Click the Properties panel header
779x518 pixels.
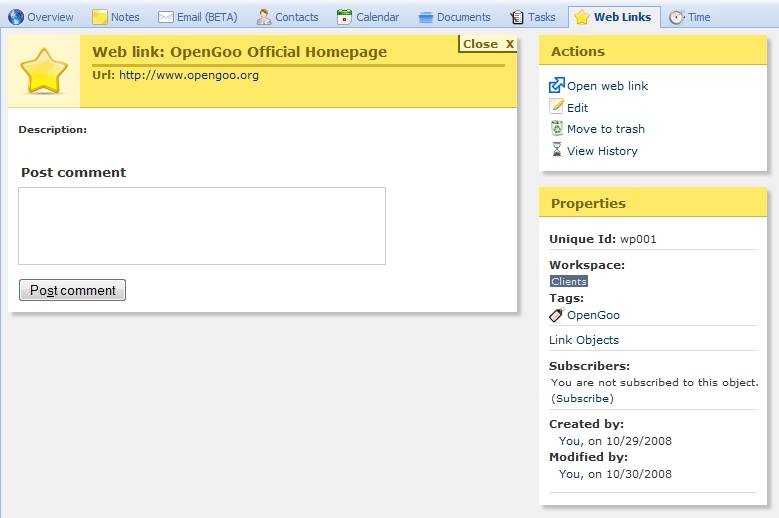[653, 203]
